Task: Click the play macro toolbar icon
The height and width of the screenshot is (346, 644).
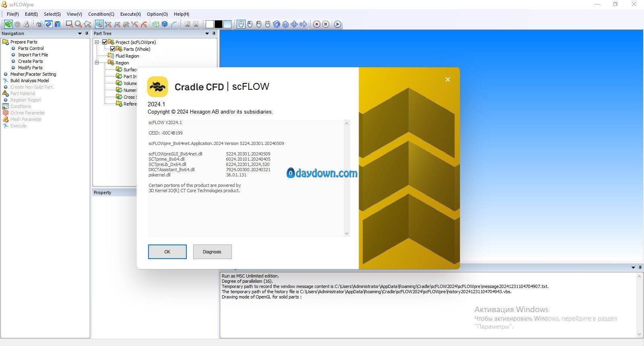Action: tap(338, 24)
